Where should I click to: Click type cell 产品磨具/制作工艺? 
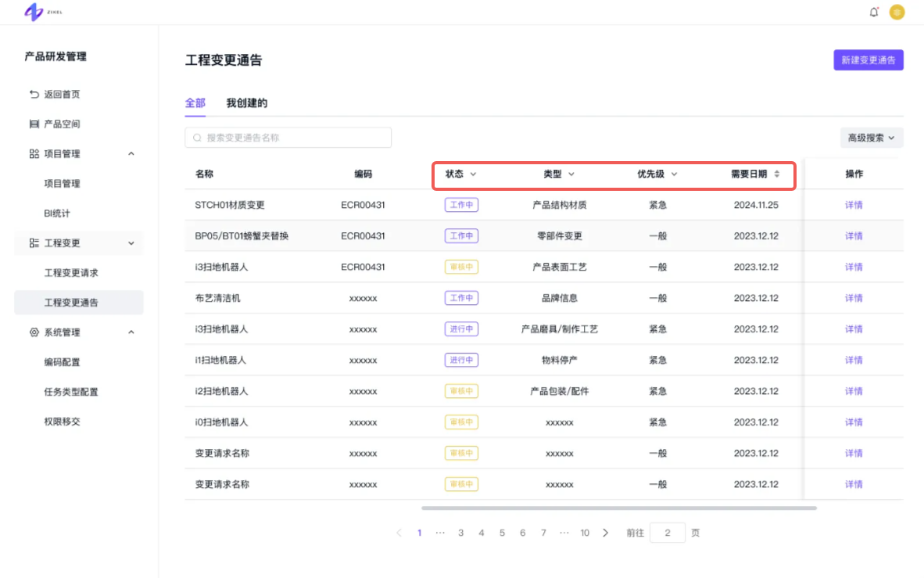pyautogui.click(x=559, y=329)
